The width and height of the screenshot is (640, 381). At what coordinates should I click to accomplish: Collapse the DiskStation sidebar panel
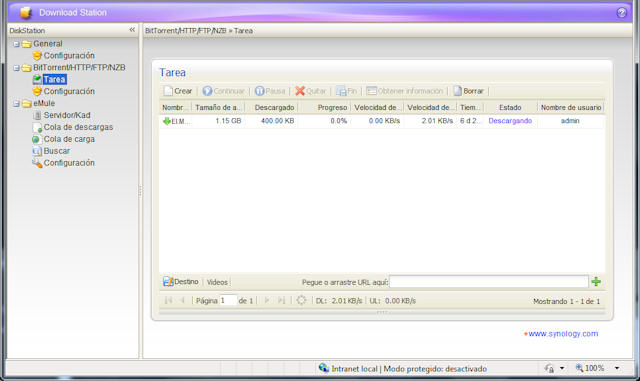[x=132, y=30]
